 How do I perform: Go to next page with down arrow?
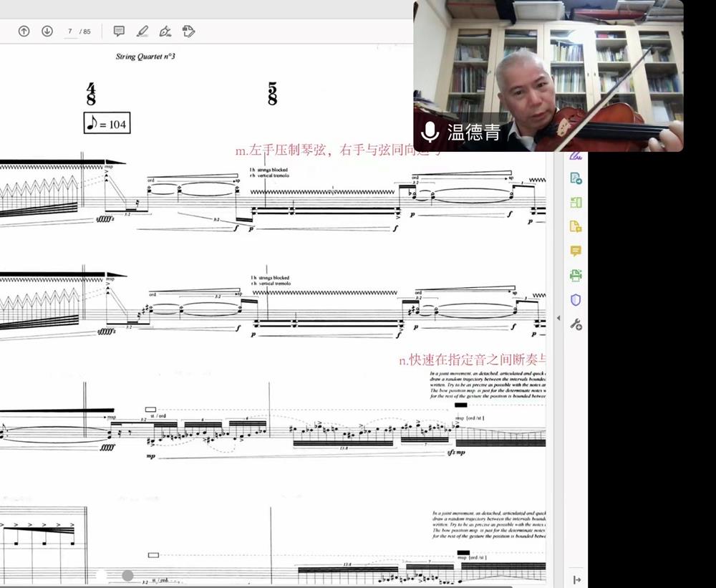tap(47, 32)
